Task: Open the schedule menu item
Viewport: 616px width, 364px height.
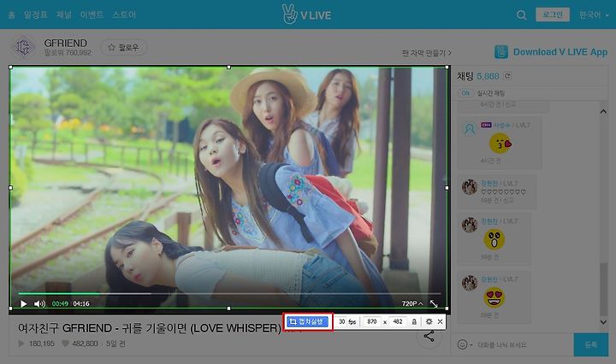Action: tap(36, 15)
